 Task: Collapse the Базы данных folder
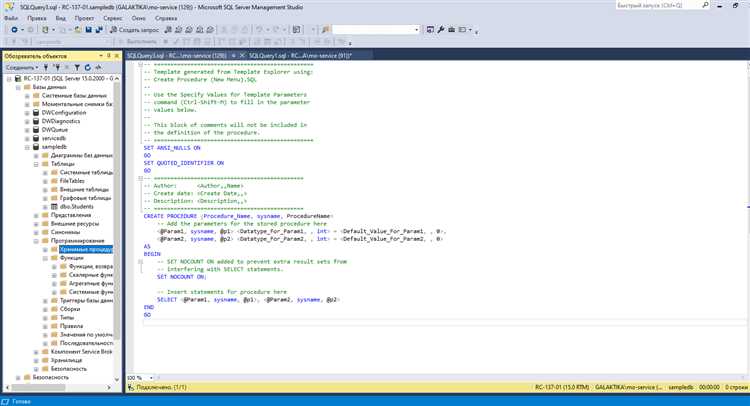pyautogui.click(x=18, y=87)
